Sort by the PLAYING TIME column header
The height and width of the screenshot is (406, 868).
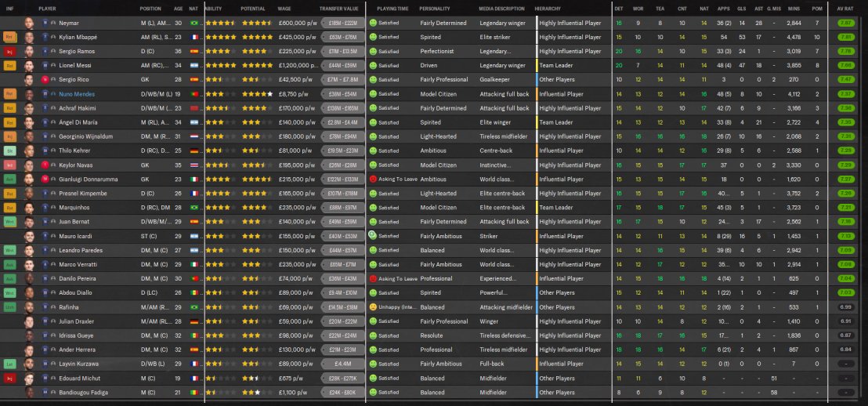392,9
